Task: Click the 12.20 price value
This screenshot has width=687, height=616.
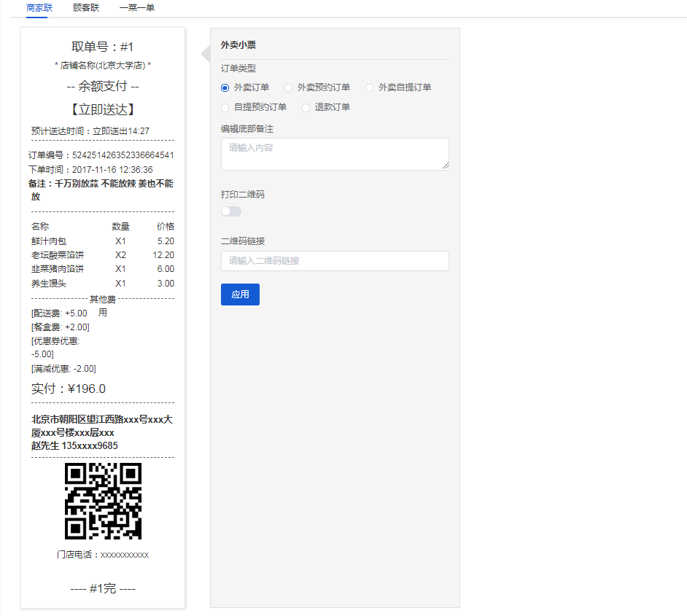Action: pos(163,255)
